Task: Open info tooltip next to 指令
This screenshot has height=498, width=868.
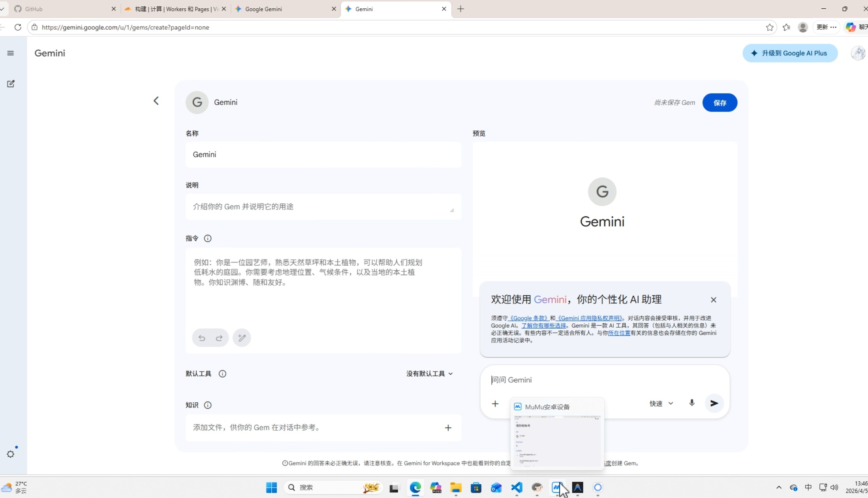Action: pos(208,238)
